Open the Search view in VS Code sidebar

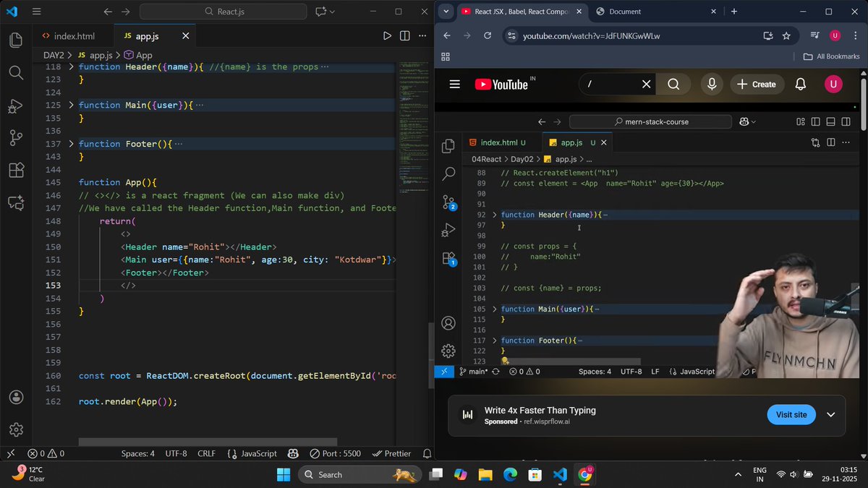point(15,72)
